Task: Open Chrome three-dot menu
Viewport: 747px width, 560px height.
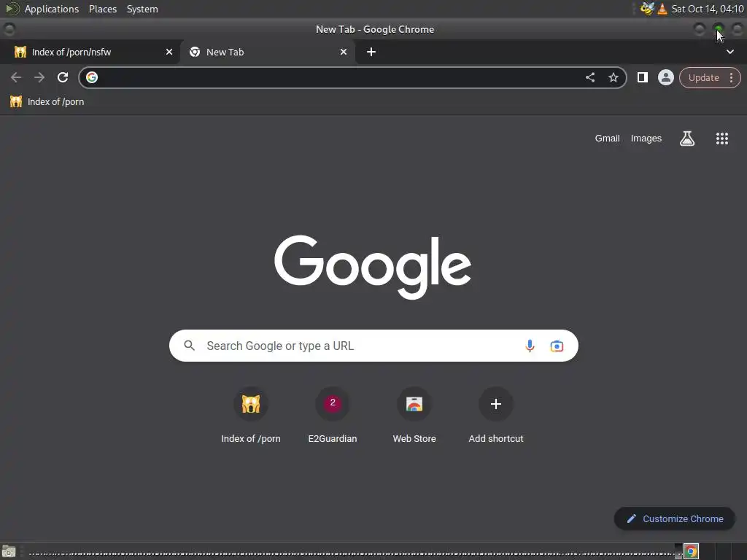Action: pos(731,77)
